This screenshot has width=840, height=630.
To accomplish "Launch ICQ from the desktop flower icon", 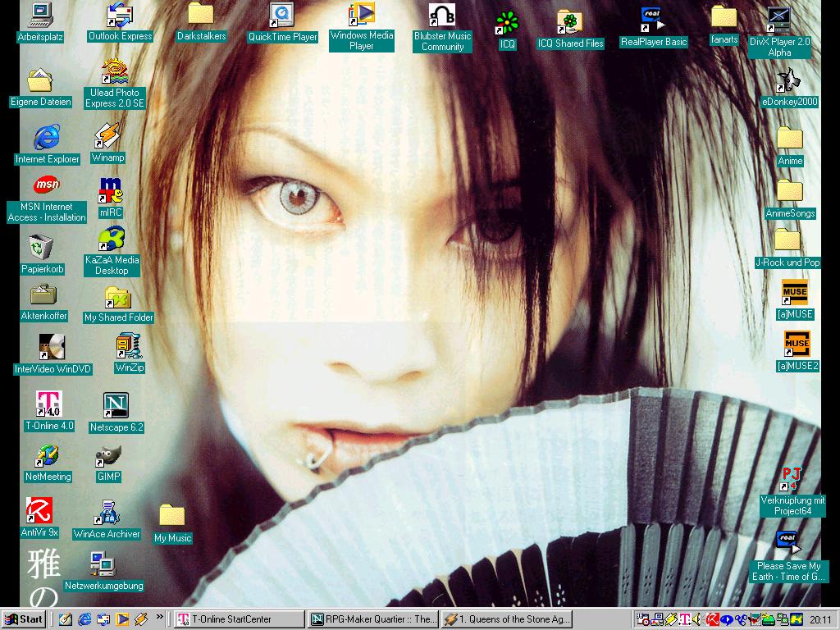I will tap(507, 30).
